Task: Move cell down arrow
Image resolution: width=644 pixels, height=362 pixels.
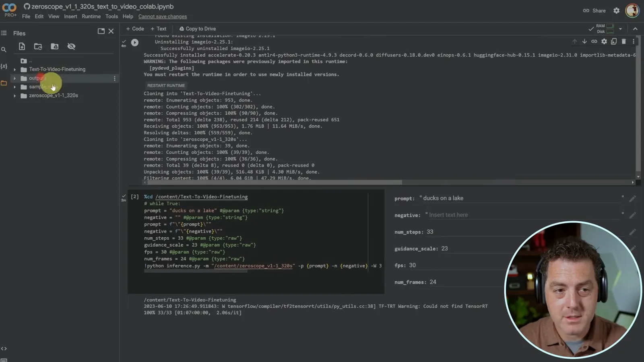Action: coord(584,41)
